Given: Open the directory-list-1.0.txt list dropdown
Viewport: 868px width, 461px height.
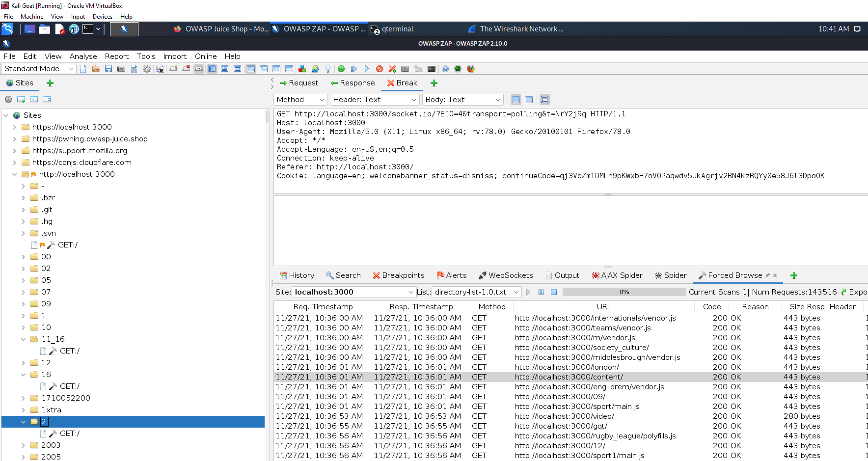Looking at the screenshot, I should tap(476, 292).
